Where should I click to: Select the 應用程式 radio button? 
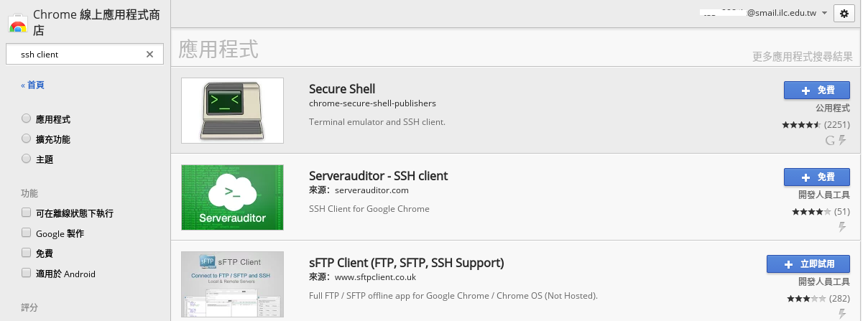click(27, 119)
